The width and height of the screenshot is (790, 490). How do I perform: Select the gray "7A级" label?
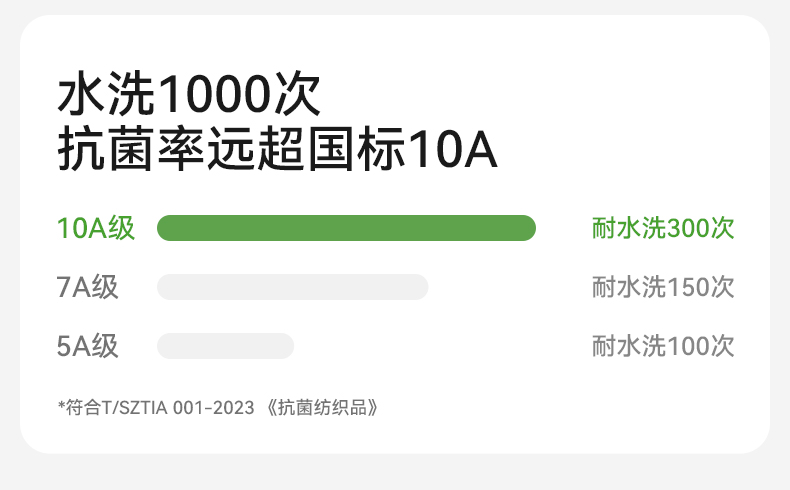[x=88, y=287]
